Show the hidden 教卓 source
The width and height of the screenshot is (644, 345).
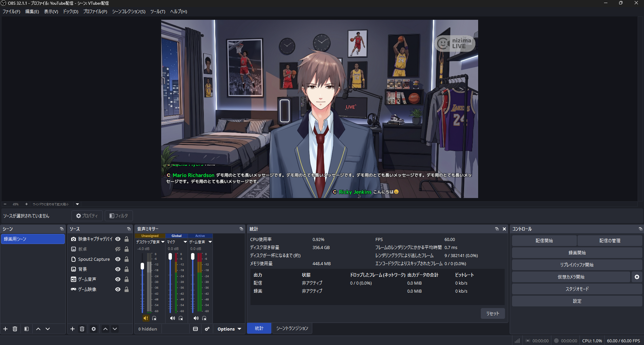click(118, 249)
